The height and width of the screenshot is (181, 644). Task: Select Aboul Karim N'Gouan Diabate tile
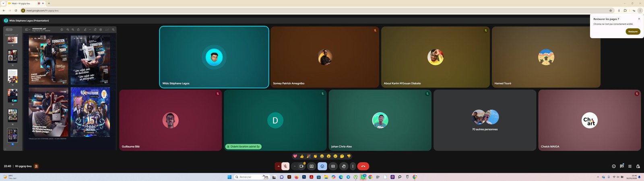coord(436,57)
